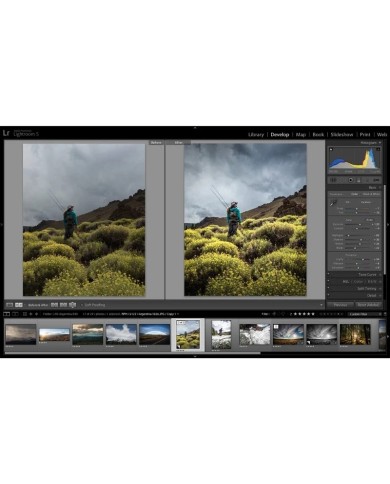Adjust the Clarity slider
Screen dimensions: 390x484
(x=363, y=260)
